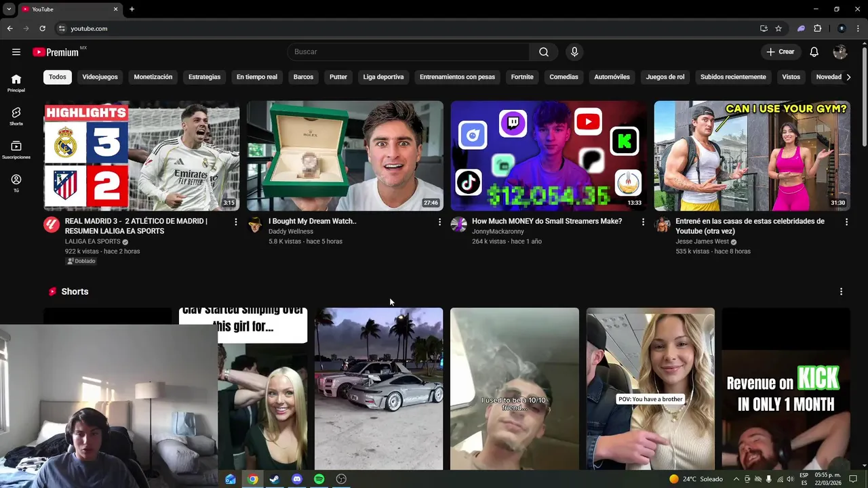This screenshot has height=488, width=868.
Task: Open How Much MONEY do Small Streamers Make
Action: 547,221
